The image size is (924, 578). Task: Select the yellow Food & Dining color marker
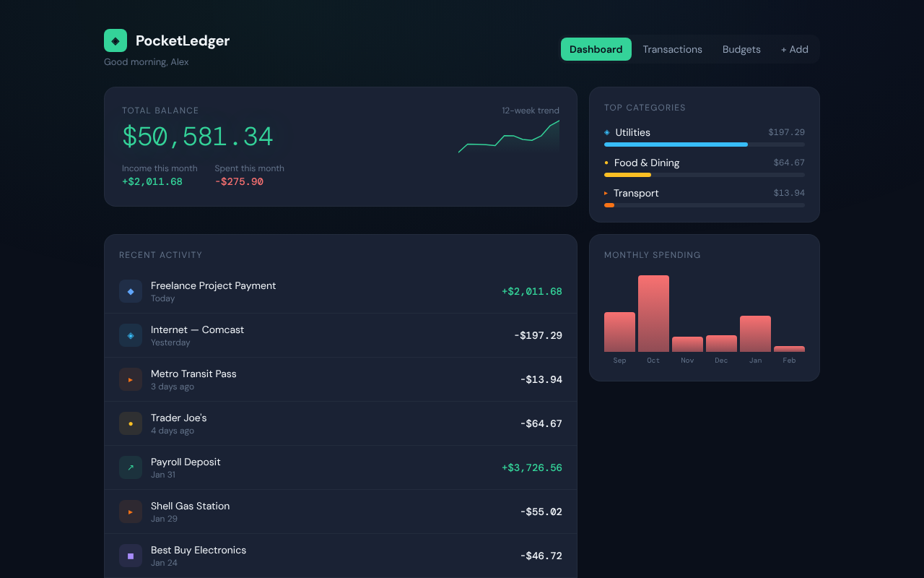tap(605, 163)
